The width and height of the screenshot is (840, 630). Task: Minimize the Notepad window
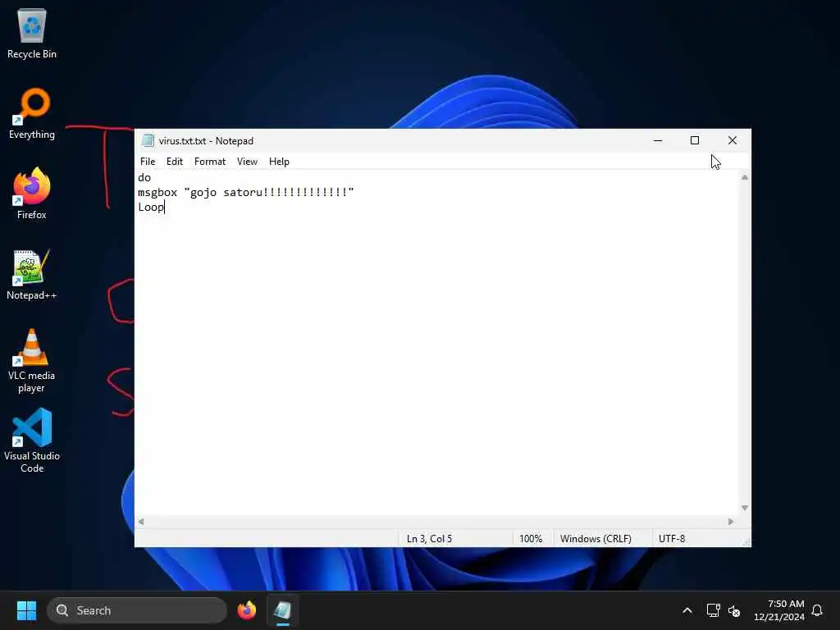click(658, 141)
